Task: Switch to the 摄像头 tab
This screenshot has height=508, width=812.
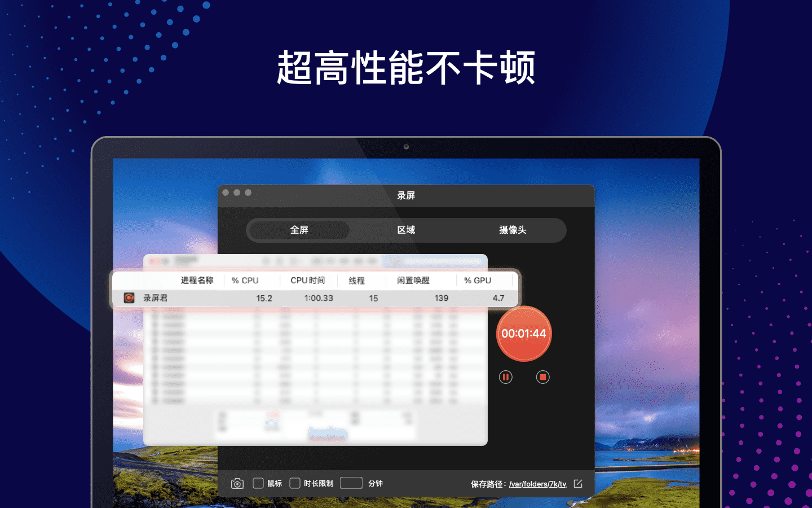Action: point(513,230)
